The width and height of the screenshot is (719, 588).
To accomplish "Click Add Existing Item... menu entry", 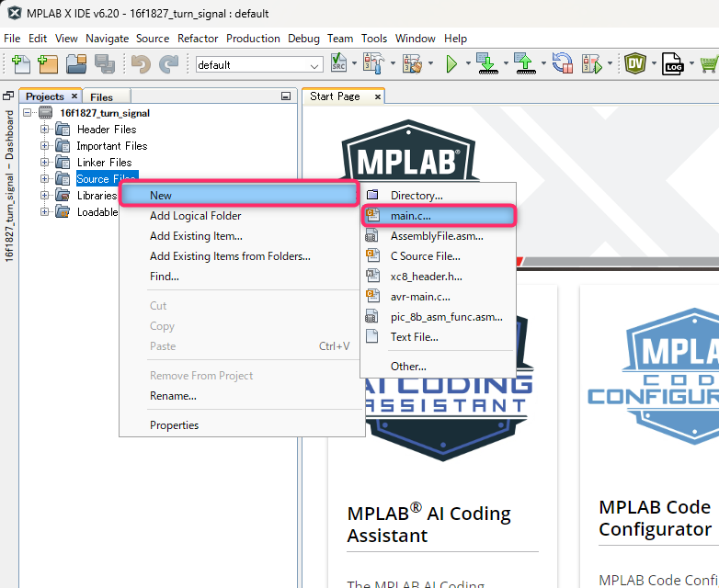I will pyautogui.click(x=239, y=236).
